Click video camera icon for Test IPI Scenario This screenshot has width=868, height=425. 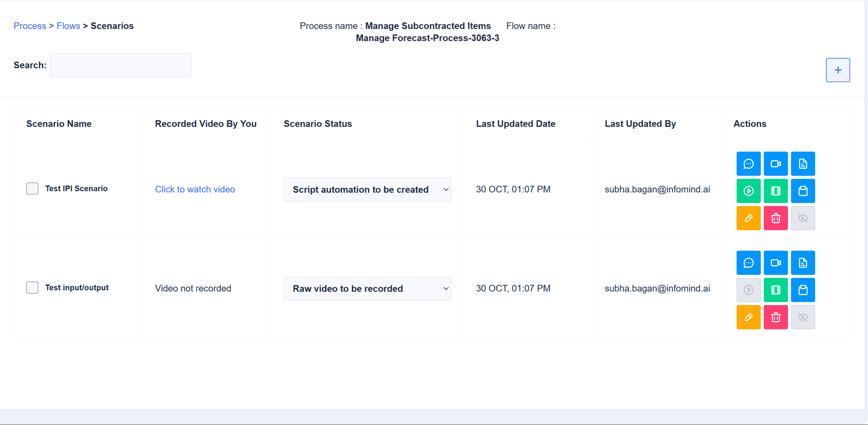776,164
